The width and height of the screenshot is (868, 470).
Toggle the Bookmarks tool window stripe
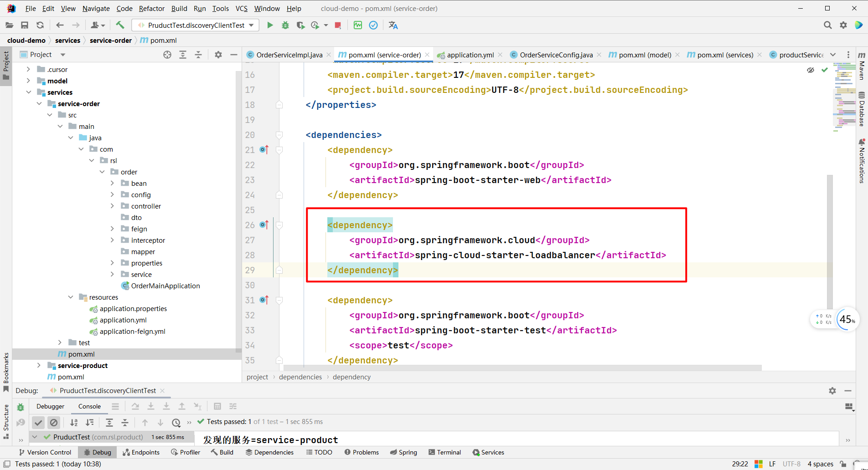pos(6,372)
